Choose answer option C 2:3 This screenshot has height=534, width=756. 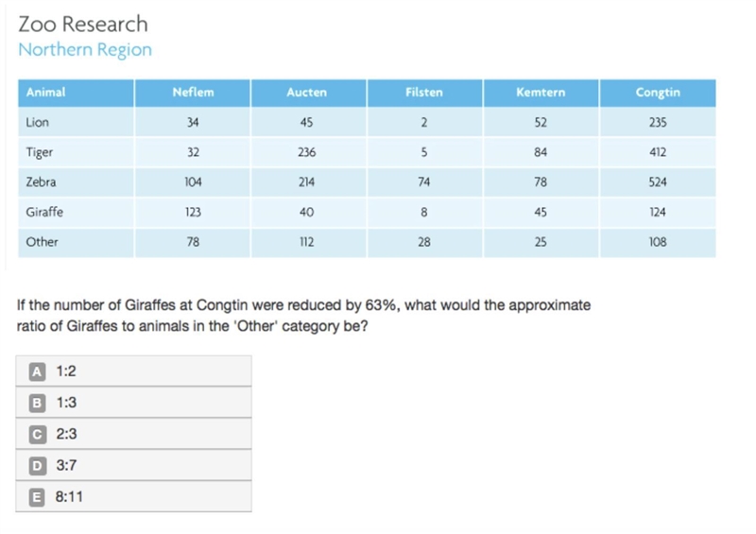[x=133, y=434]
